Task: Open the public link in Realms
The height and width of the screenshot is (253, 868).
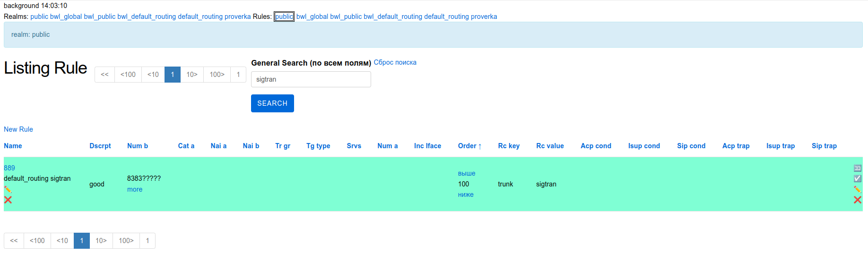Action: pyautogui.click(x=39, y=17)
